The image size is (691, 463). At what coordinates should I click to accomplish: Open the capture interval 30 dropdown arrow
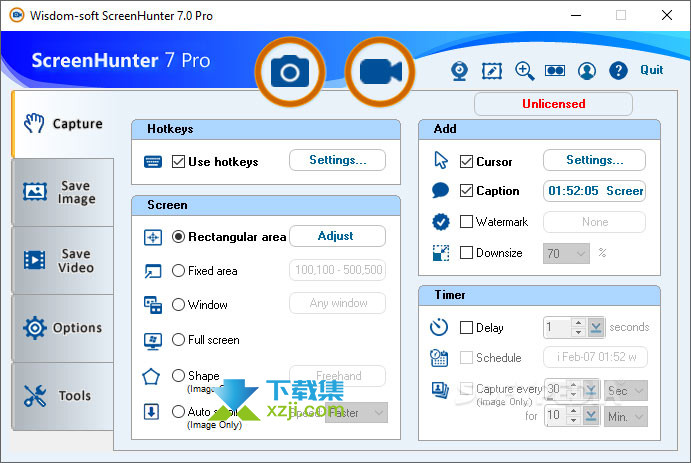(591, 390)
